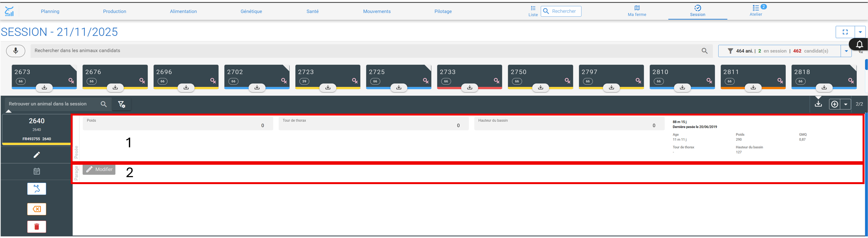Expand the dropdown beside the add icon
The image size is (868, 238).
pos(845,104)
